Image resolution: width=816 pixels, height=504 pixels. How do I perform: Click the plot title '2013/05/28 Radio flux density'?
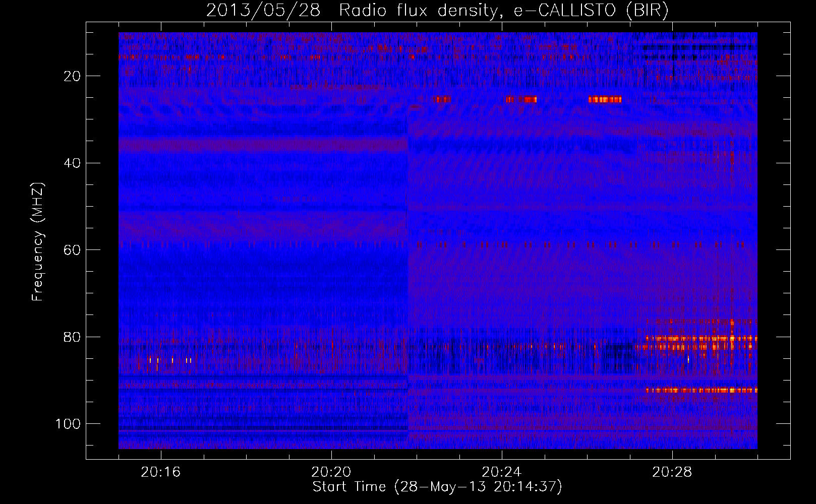coord(437,11)
